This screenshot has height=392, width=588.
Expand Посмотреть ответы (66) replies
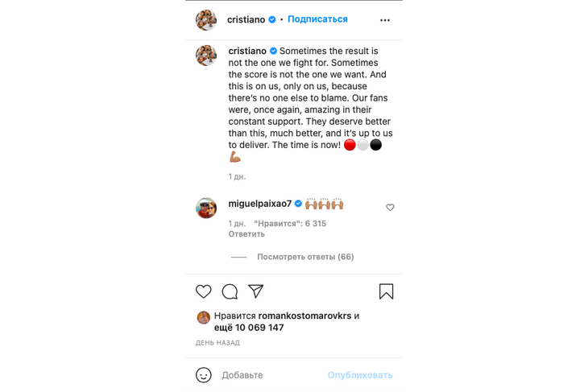pos(305,257)
